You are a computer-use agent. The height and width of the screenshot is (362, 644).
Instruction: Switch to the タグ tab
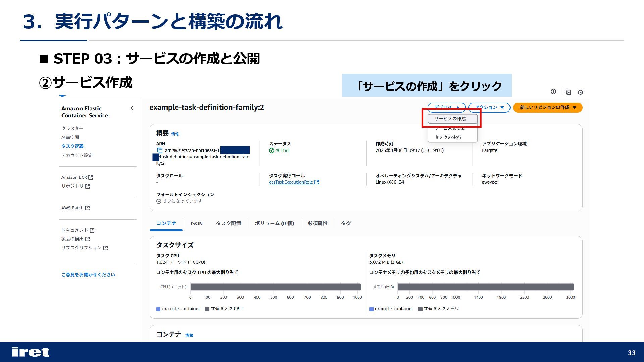pos(346,223)
